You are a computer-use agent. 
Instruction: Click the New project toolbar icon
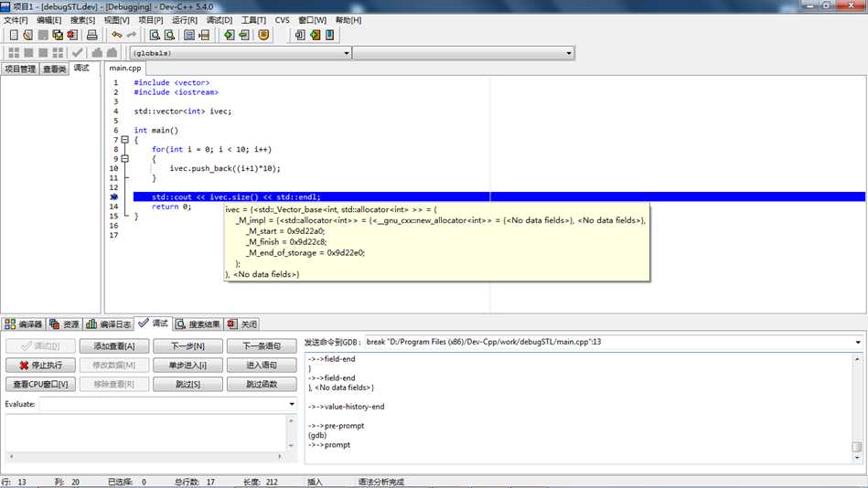point(300,35)
